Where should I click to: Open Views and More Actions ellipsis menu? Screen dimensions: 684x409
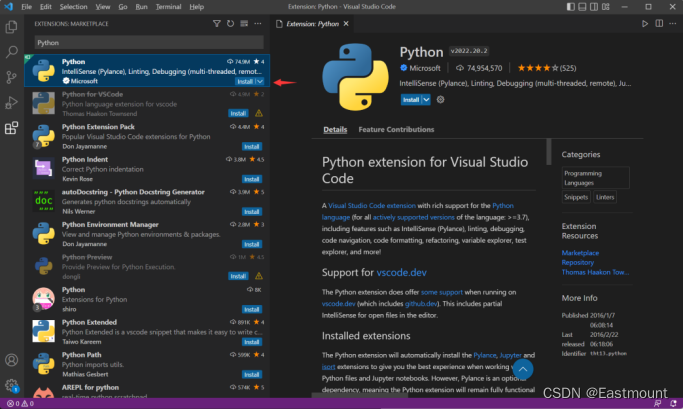coord(257,22)
